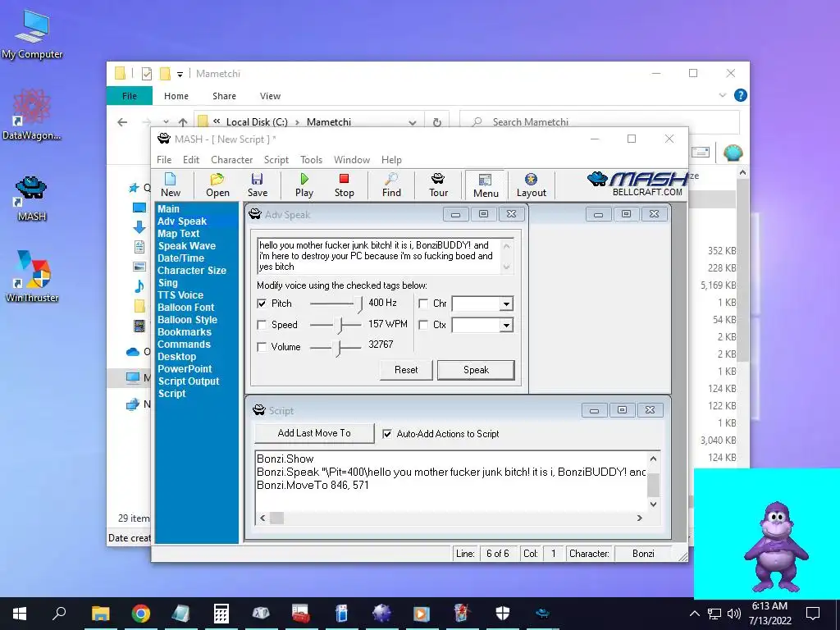Open the Explorer recent locations dropdown arrow
This screenshot has height=630, width=840.
point(166,122)
